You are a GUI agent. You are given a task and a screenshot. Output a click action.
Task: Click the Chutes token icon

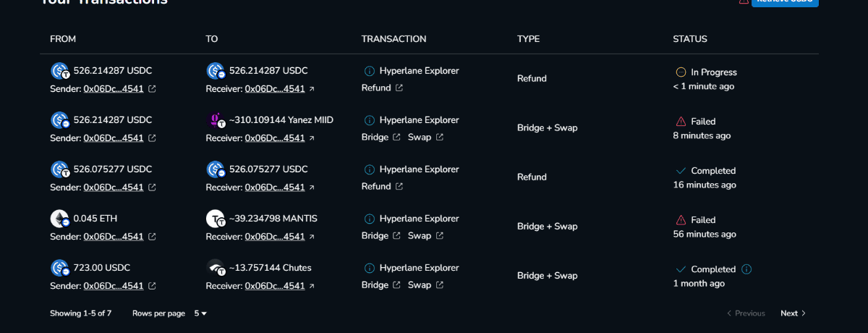click(x=216, y=268)
